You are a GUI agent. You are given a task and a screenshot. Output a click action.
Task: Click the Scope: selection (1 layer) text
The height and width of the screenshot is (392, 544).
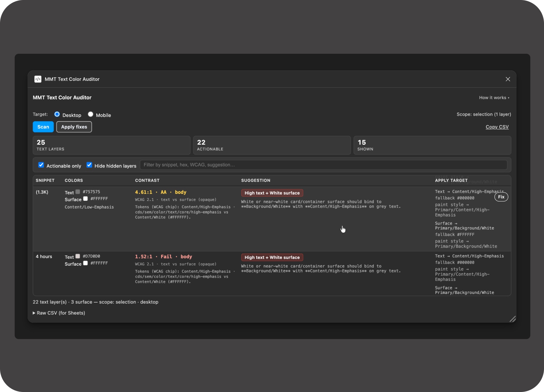click(x=484, y=114)
